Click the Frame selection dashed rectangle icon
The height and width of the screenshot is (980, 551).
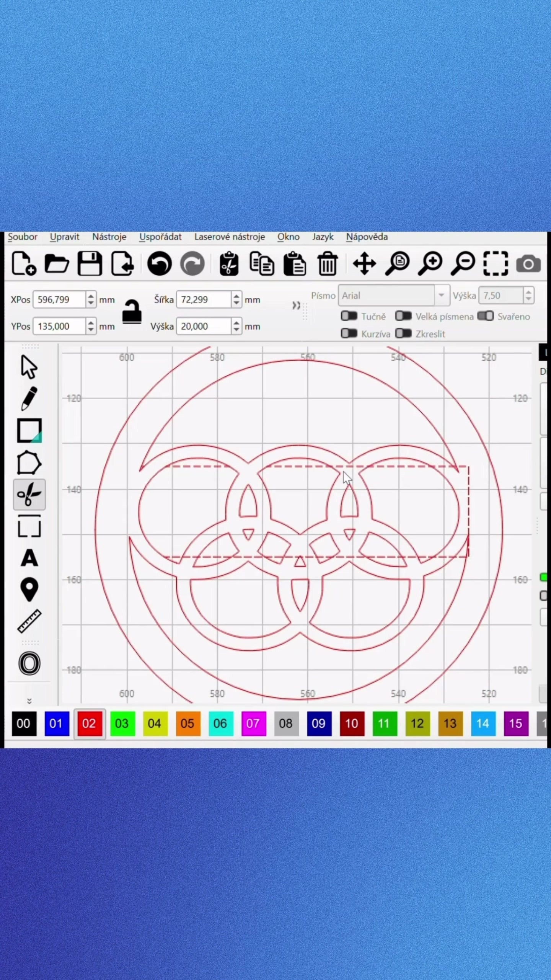click(496, 263)
